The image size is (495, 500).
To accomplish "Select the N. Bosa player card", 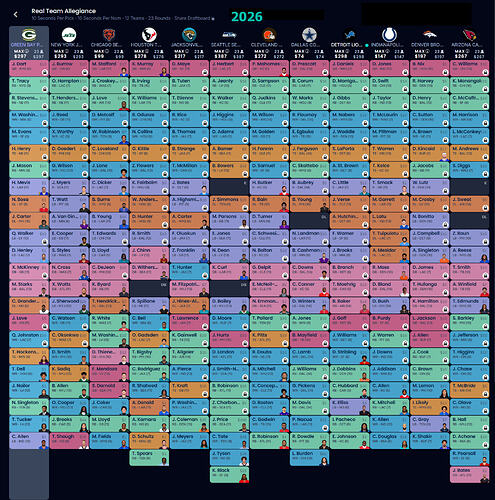I will pos(29,204).
